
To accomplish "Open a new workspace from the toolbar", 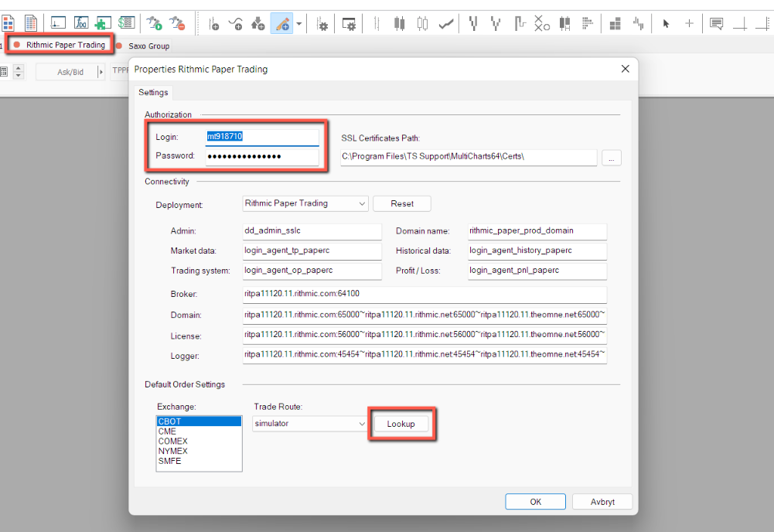I will [x=8, y=23].
